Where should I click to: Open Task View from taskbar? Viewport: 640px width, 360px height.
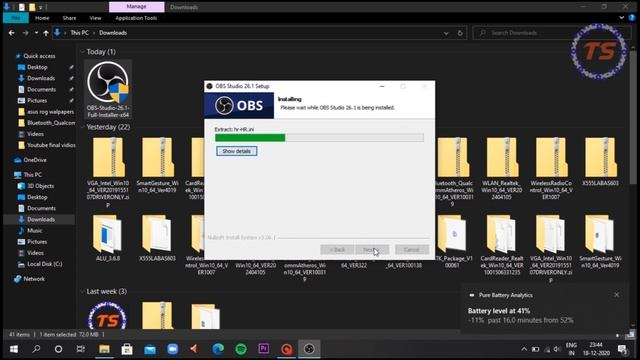pyautogui.click(x=81, y=349)
